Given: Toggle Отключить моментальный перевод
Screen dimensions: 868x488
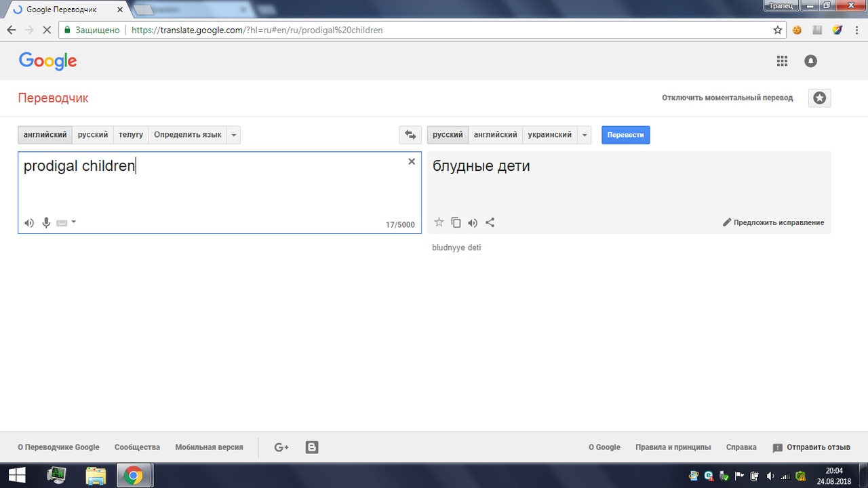Looking at the screenshot, I should pos(727,98).
